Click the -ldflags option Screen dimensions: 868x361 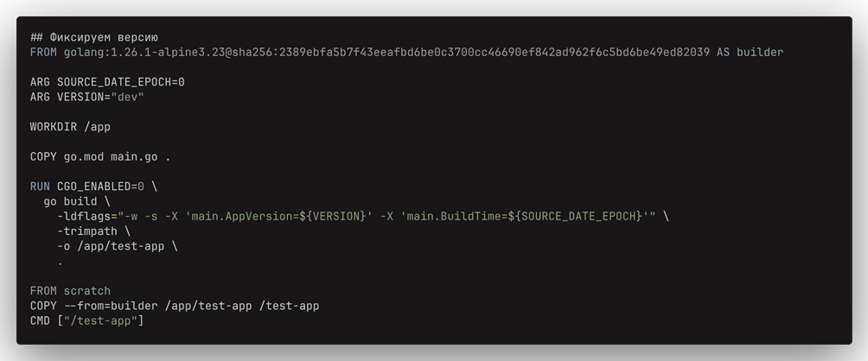click(x=84, y=216)
